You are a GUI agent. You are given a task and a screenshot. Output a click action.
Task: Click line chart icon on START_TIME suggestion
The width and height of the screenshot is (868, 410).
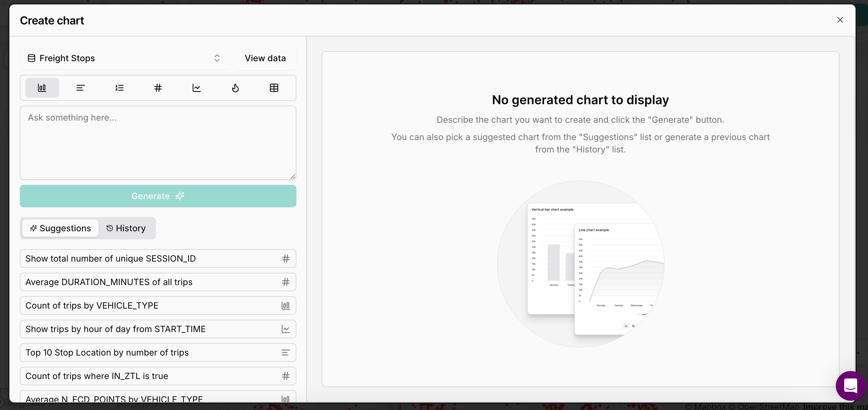286,329
